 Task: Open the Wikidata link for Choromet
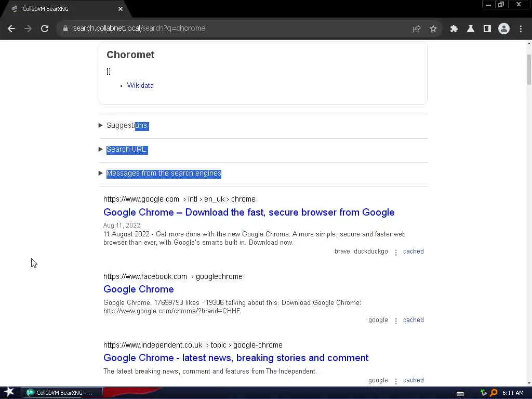(140, 86)
